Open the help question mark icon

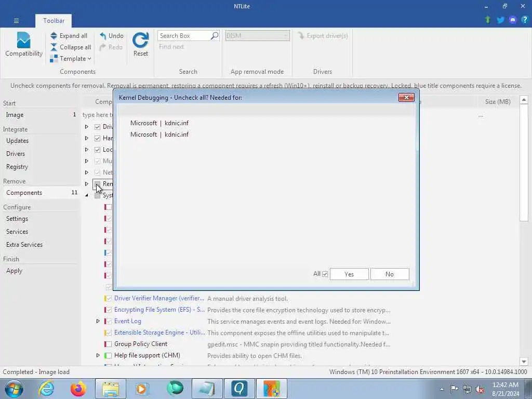tap(525, 20)
